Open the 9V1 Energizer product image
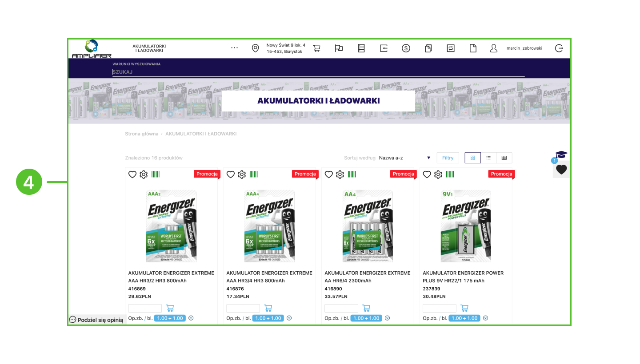 tap(466, 226)
